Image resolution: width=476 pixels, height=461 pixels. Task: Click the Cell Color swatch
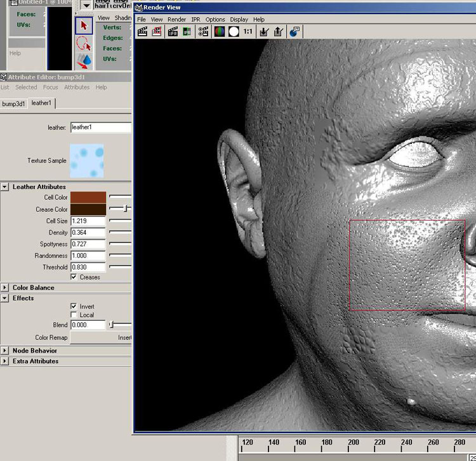(x=88, y=198)
